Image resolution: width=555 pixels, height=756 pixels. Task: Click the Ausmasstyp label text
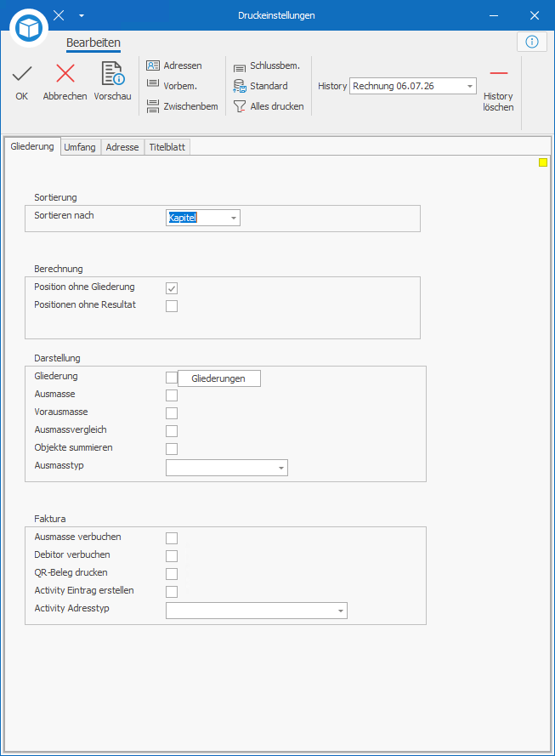coord(59,465)
